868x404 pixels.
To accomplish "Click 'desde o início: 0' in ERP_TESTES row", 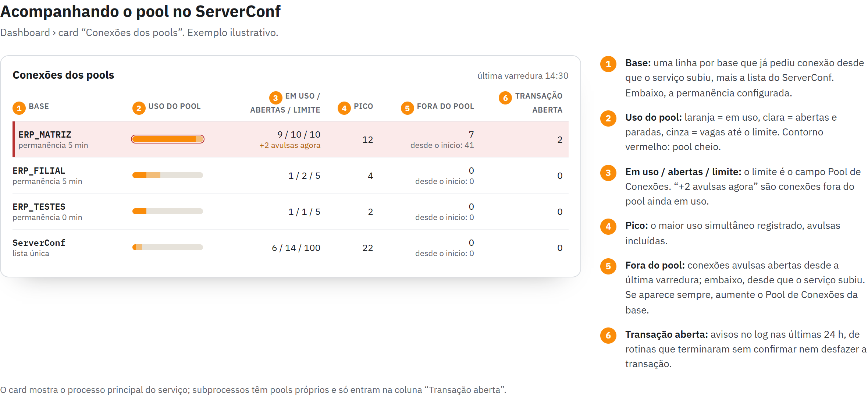I will pos(445,217).
